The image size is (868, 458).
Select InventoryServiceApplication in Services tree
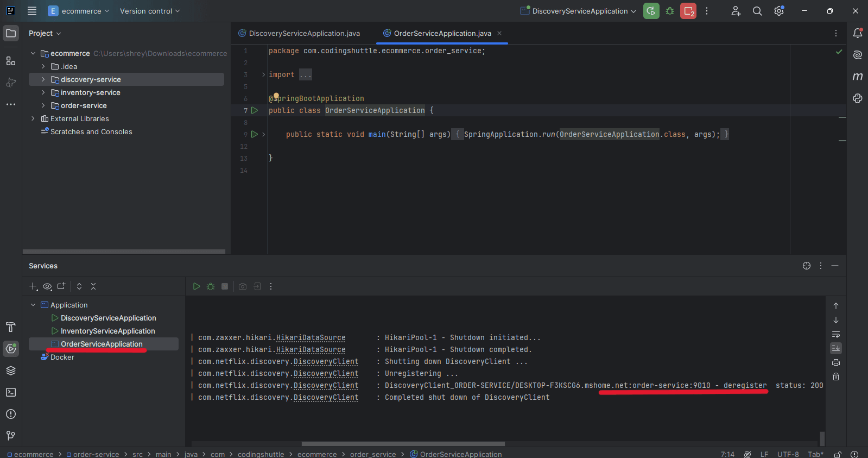pos(107,331)
